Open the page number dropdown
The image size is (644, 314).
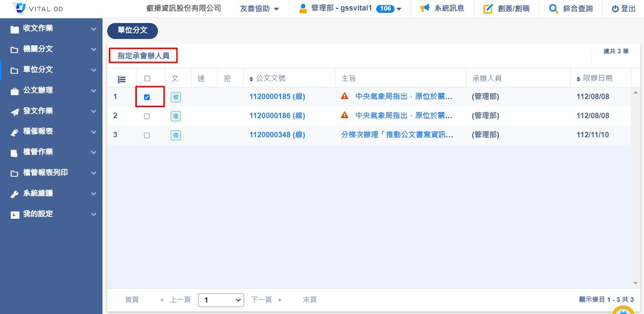pyautogui.click(x=221, y=300)
